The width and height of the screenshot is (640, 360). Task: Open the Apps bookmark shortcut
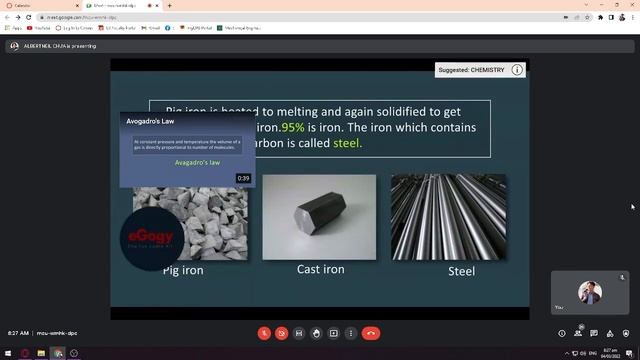[13, 28]
